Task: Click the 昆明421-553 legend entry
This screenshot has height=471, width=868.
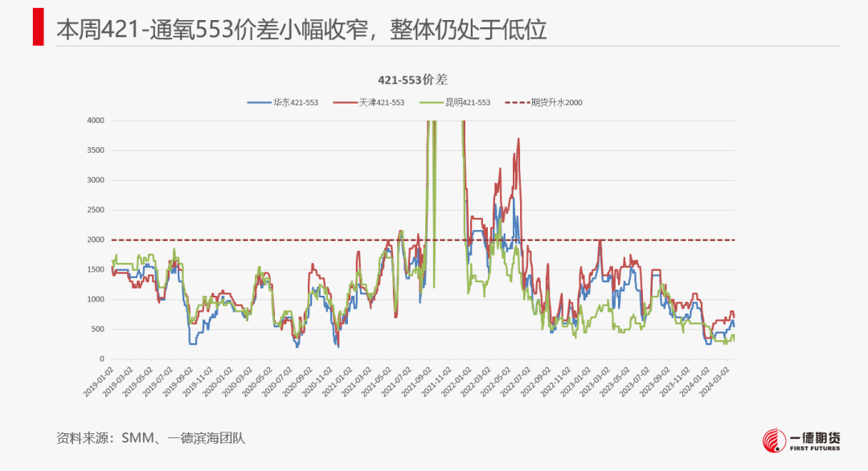Action: coord(455,102)
